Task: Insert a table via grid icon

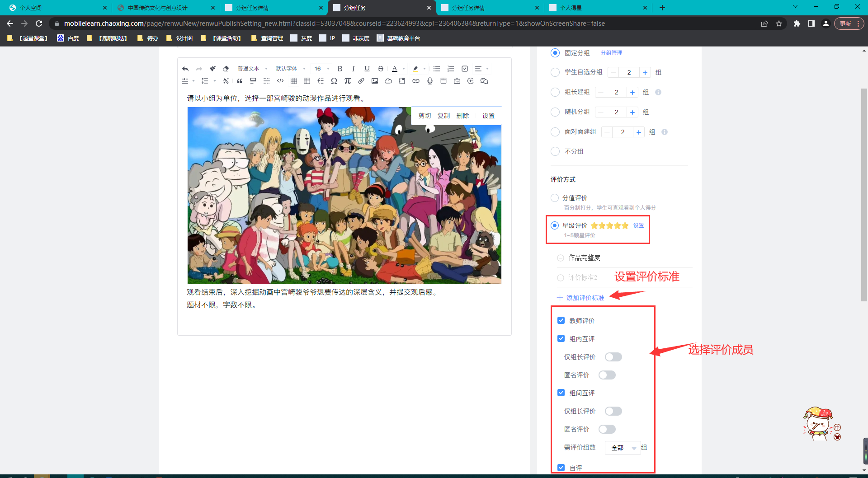Action: (294, 81)
